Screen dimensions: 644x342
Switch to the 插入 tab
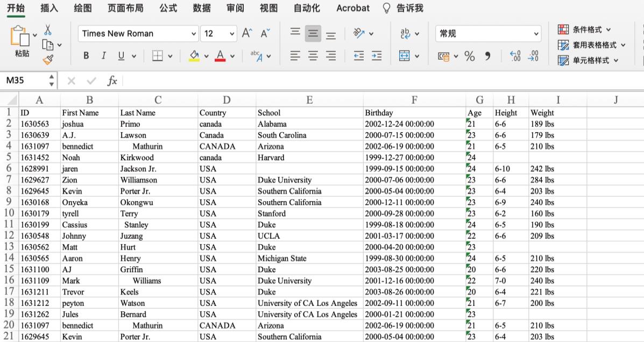pyautogui.click(x=49, y=8)
